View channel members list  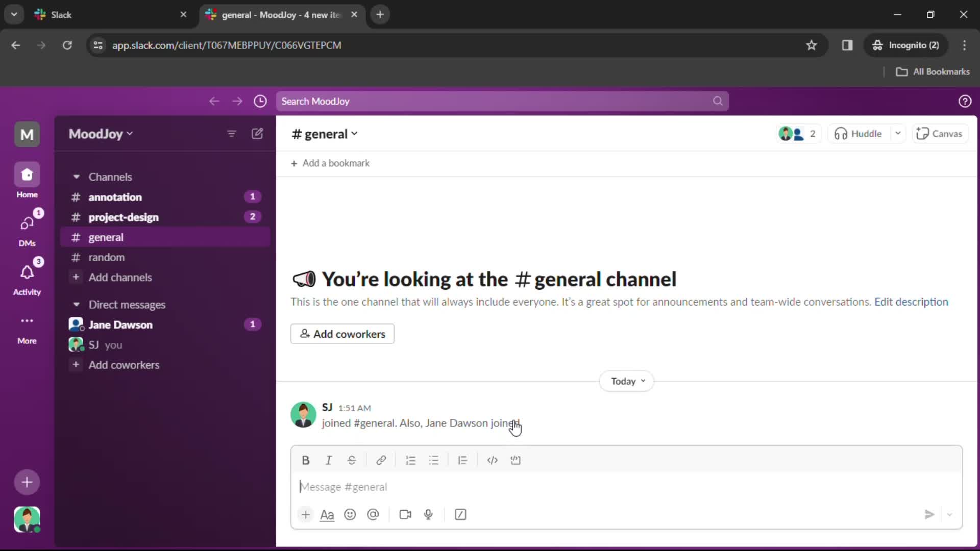798,134
